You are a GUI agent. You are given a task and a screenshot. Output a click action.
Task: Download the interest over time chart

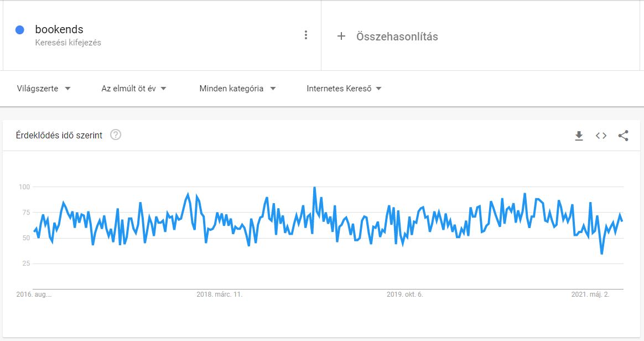[579, 136]
